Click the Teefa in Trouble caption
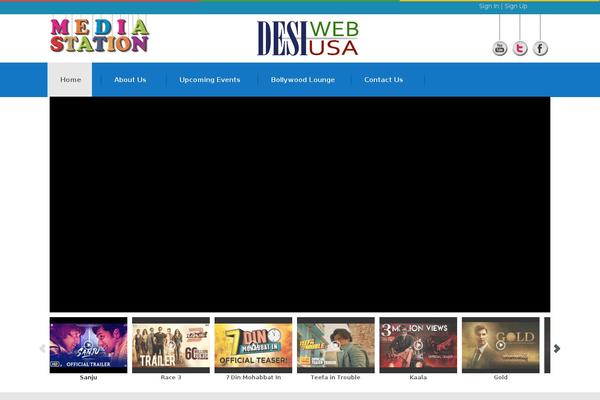 click(336, 377)
